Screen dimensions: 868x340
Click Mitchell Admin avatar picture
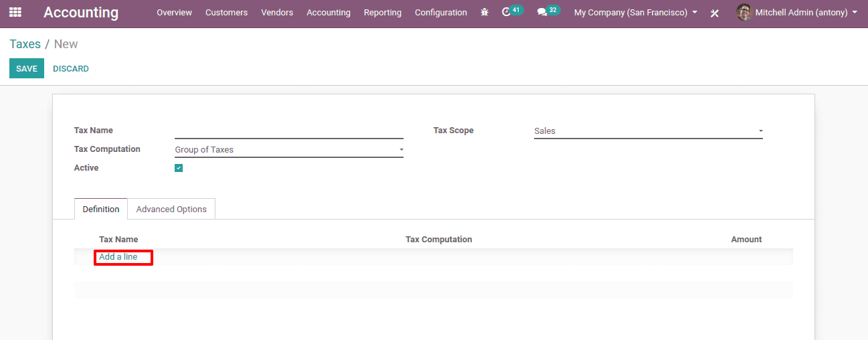point(744,12)
